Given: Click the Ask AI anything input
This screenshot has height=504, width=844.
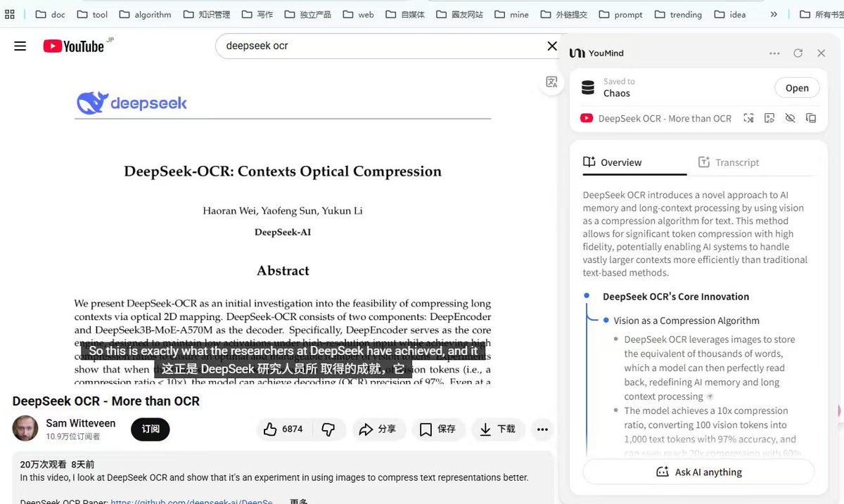Looking at the screenshot, I should click(698, 472).
